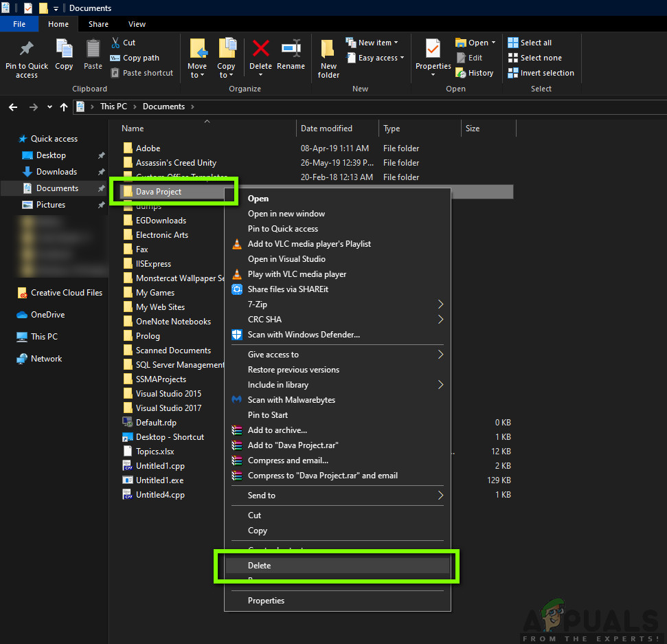Click the Edit ribbon button
667x644 pixels.
(x=469, y=58)
